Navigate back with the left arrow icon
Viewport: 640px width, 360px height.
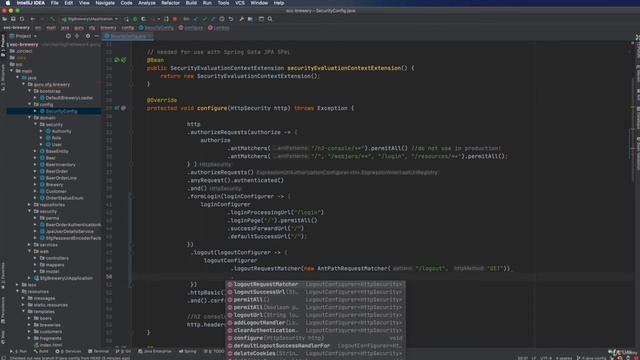pos(33,19)
